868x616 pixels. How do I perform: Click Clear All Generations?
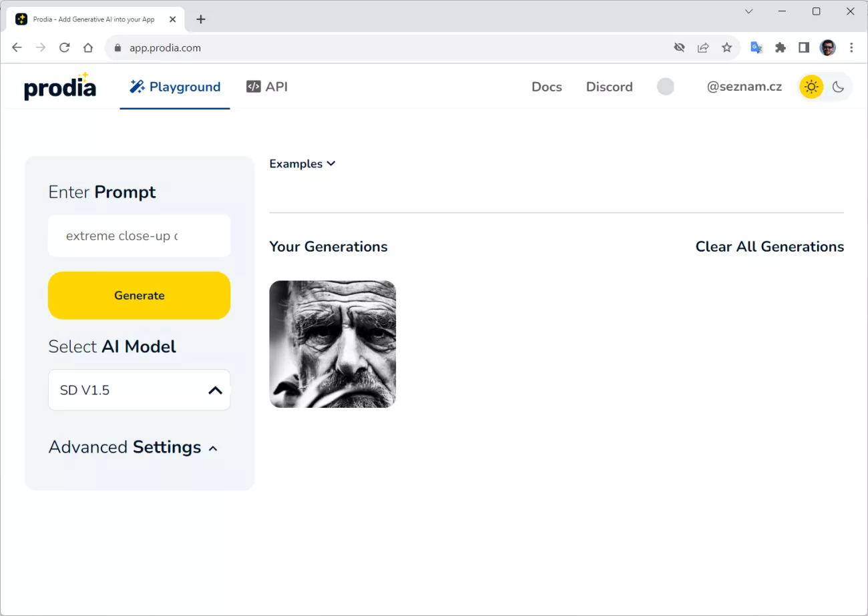point(769,246)
